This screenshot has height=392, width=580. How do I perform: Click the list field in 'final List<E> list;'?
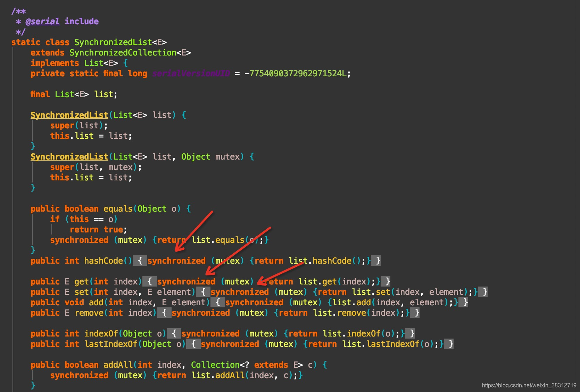tap(103, 94)
